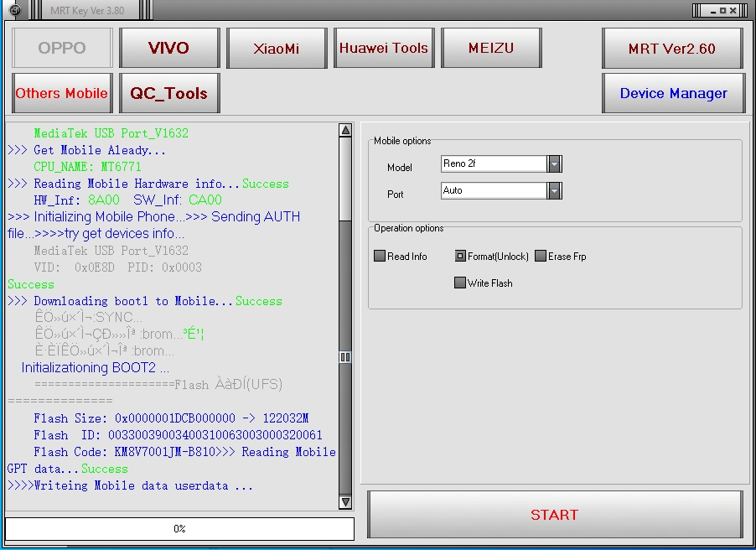756x550 pixels.
Task: Click the 'Initializationing BOOT2' log line
Action: [x=96, y=367]
